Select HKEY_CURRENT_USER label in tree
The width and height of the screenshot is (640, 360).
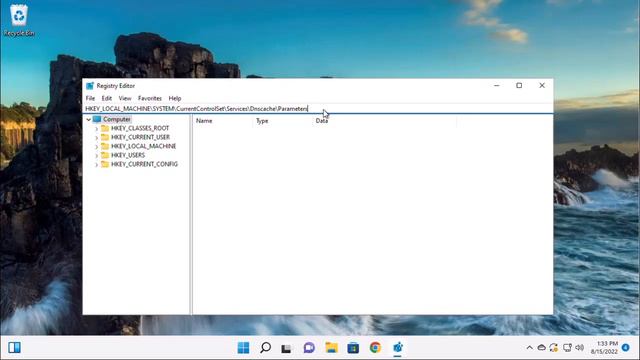[140, 137]
